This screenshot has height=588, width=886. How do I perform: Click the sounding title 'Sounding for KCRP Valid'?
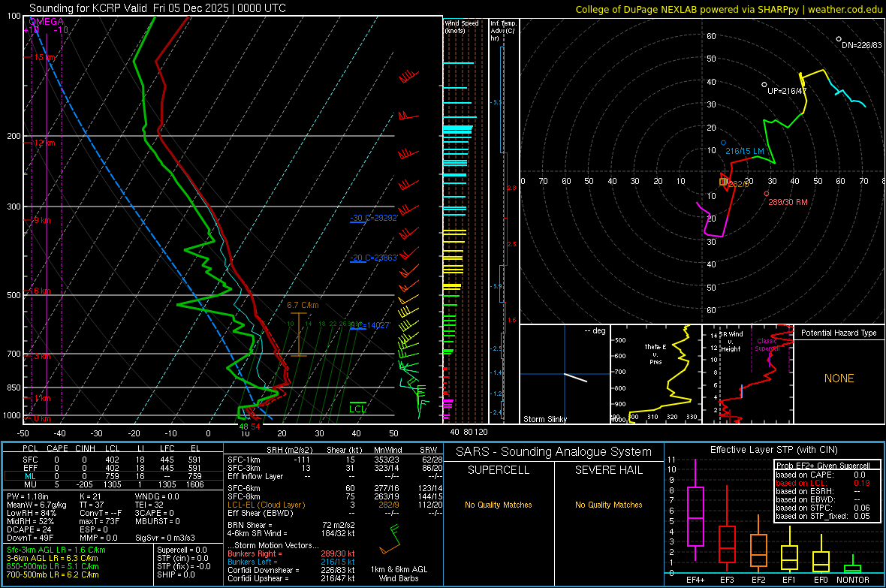click(88, 8)
